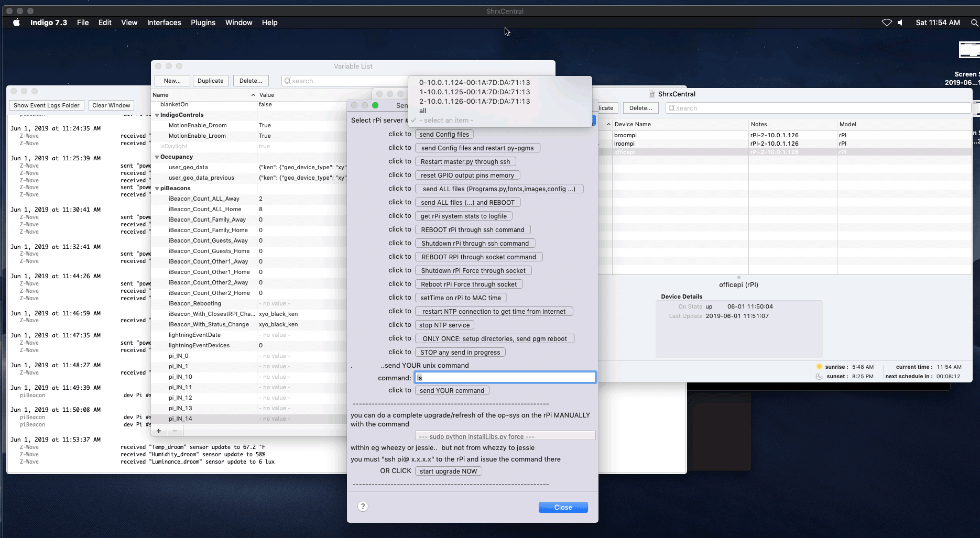
Task: Open the File menu
Action: (x=83, y=23)
